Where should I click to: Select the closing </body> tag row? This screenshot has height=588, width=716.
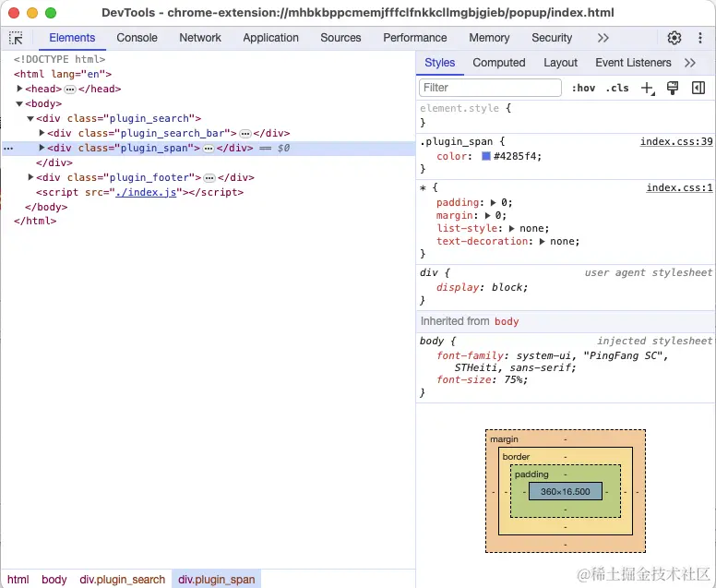(46, 207)
